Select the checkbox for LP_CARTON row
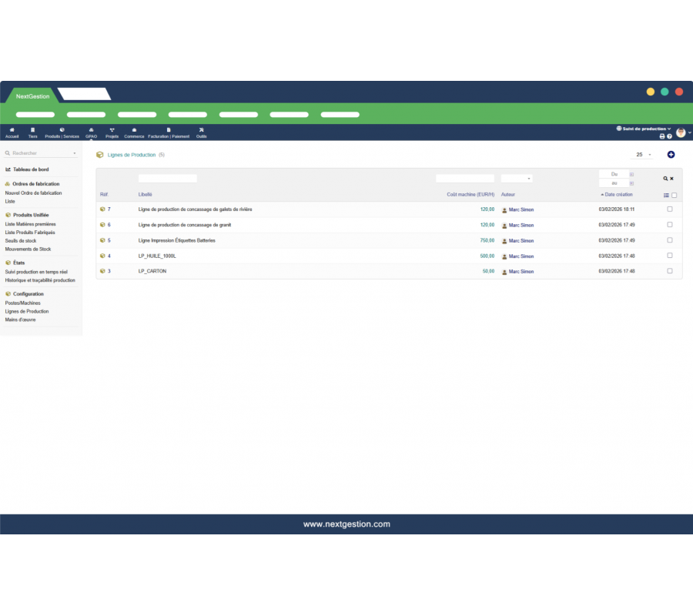The height and width of the screenshot is (616, 693). [669, 271]
